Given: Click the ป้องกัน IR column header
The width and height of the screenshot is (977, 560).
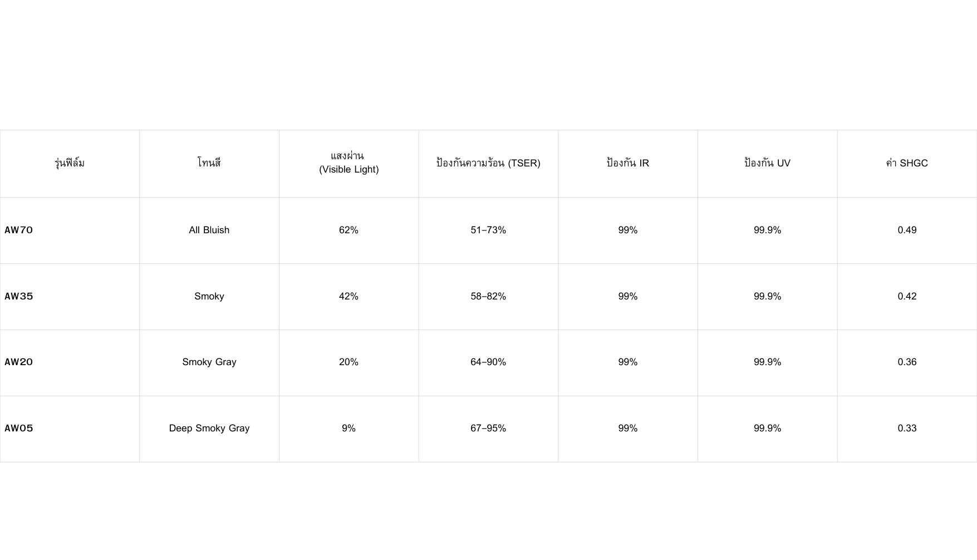Looking at the screenshot, I should [x=628, y=163].
